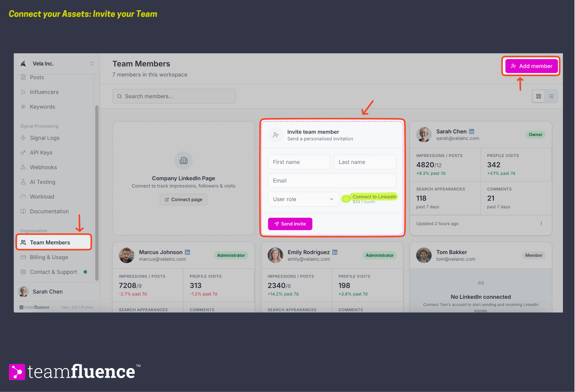Click the Owner badge on Sarah Chen's card
The image size is (575, 392).
(535, 135)
